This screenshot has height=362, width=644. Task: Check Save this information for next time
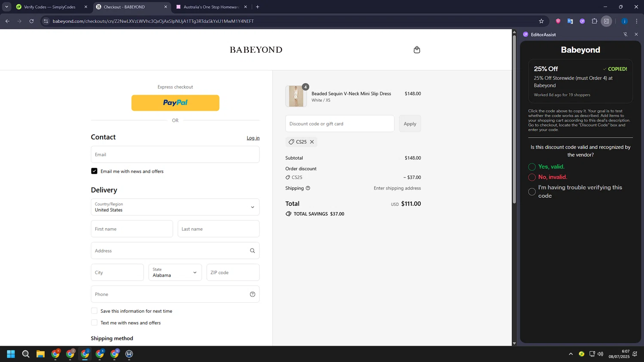[94, 311]
